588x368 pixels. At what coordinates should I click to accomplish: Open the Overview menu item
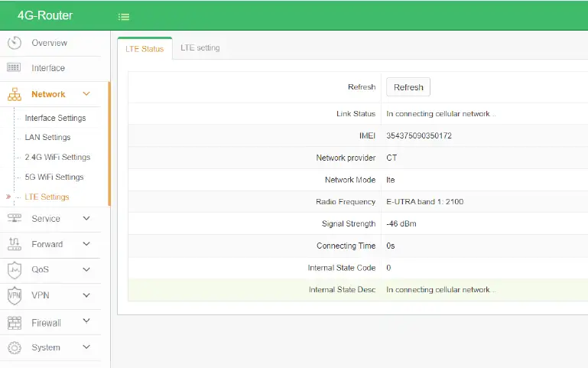49,43
